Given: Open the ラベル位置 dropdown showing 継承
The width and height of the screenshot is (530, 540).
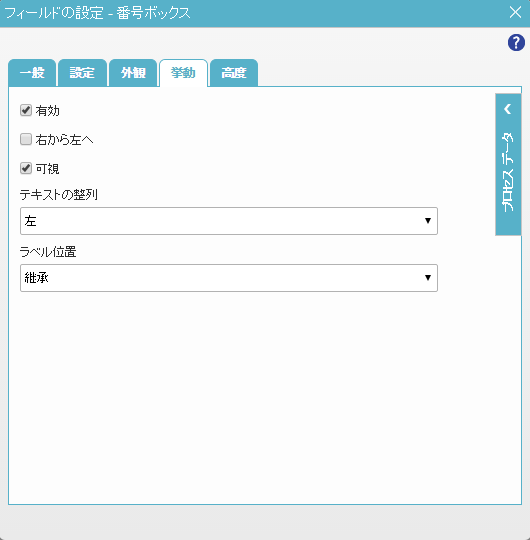Looking at the screenshot, I should point(229,278).
